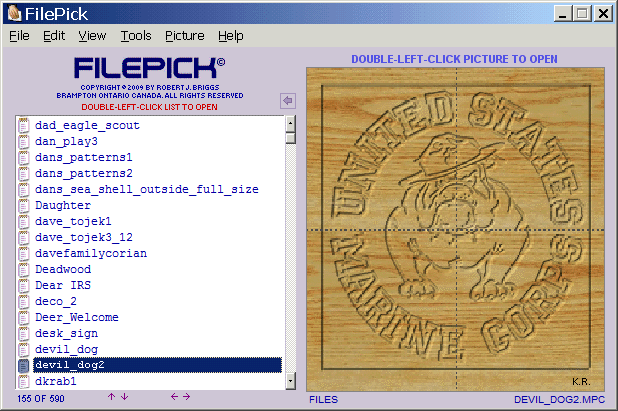Select dan_play3 in the file list
This screenshot has width=618, height=411.
click(66, 141)
